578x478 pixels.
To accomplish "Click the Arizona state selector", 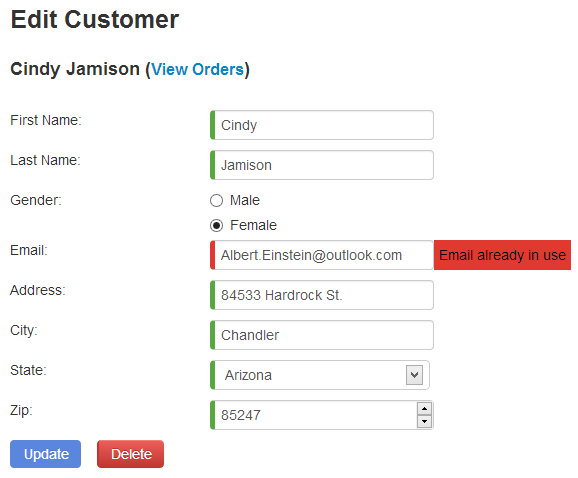I will 320,375.
